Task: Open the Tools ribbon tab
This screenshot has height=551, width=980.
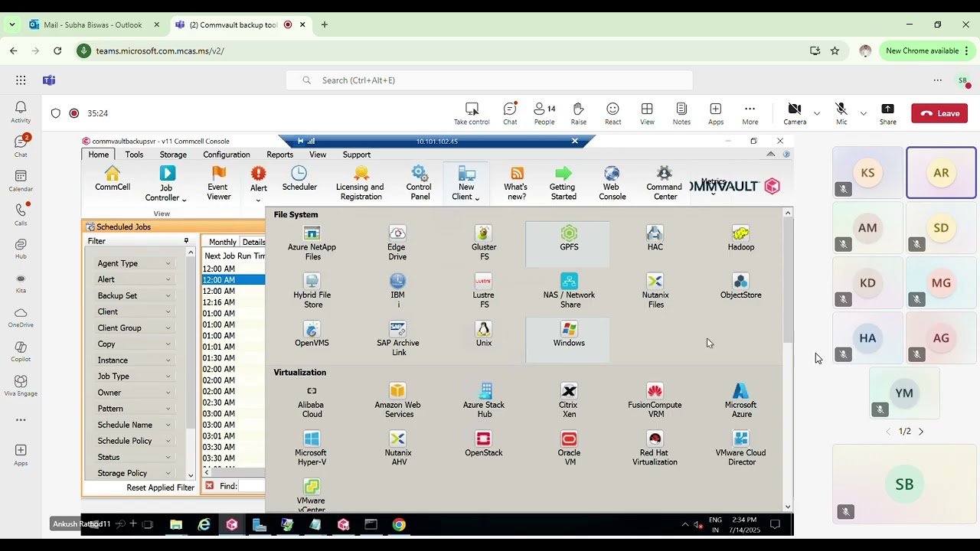Action: [134, 155]
